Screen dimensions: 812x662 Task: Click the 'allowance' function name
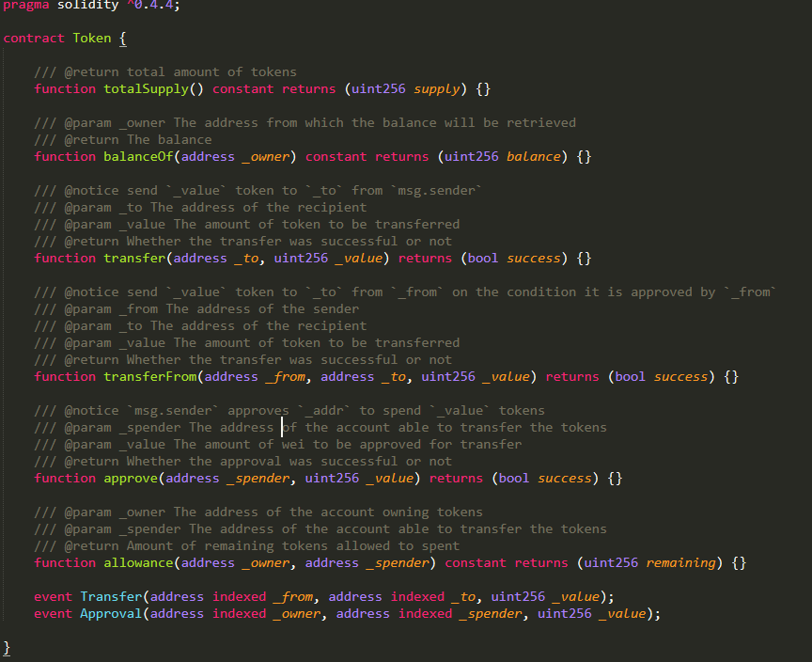138,562
